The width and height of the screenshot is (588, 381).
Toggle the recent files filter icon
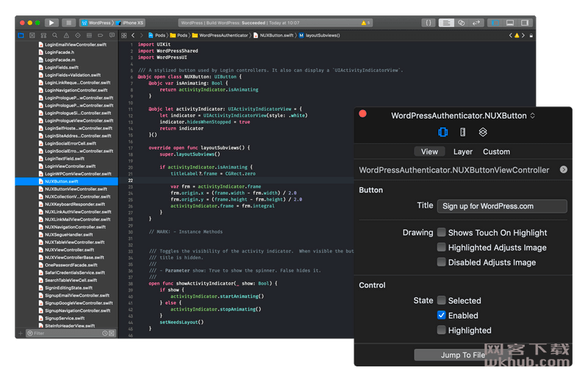[105, 333]
